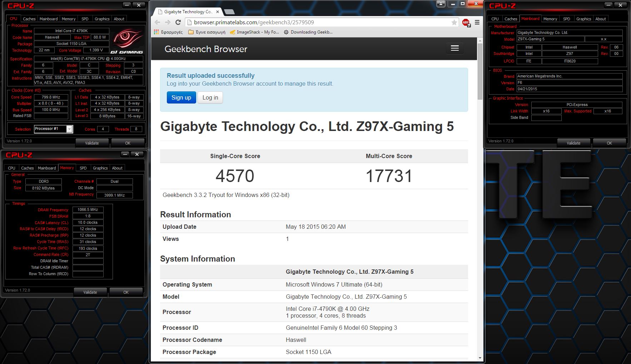Click the memory Size 8192 MBytes value
Screen dimensions: 631x364
coord(43,188)
